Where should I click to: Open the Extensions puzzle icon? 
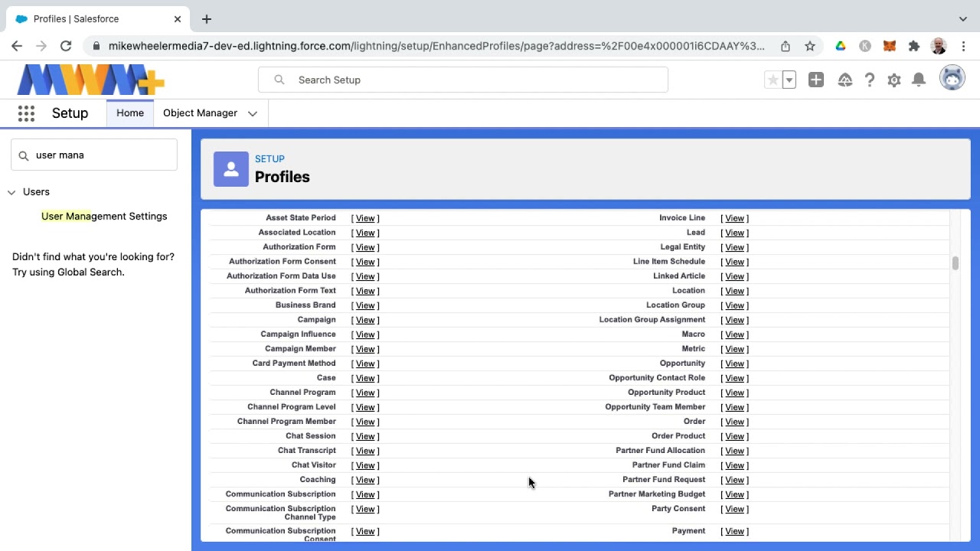tap(914, 46)
